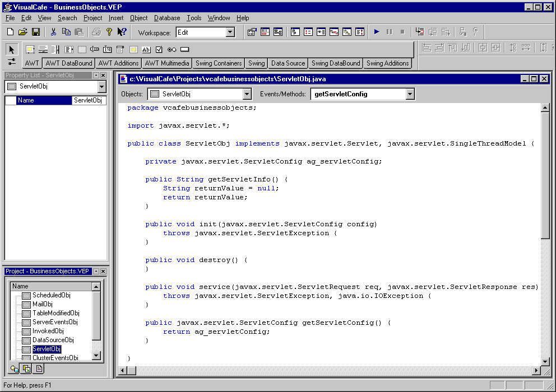Open the Events/Methods dropdown arrow
The height and width of the screenshot is (392, 556).
[x=410, y=94]
